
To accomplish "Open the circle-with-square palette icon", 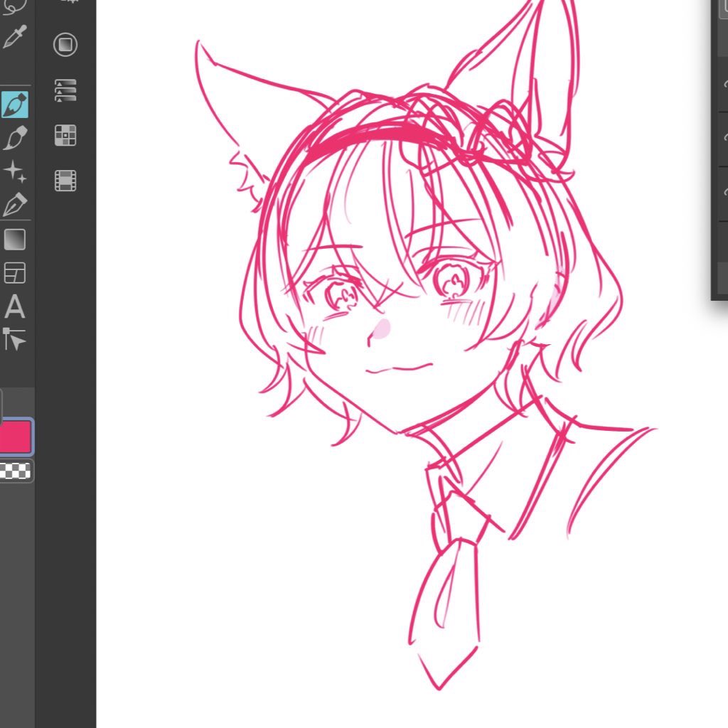I will [65, 45].
